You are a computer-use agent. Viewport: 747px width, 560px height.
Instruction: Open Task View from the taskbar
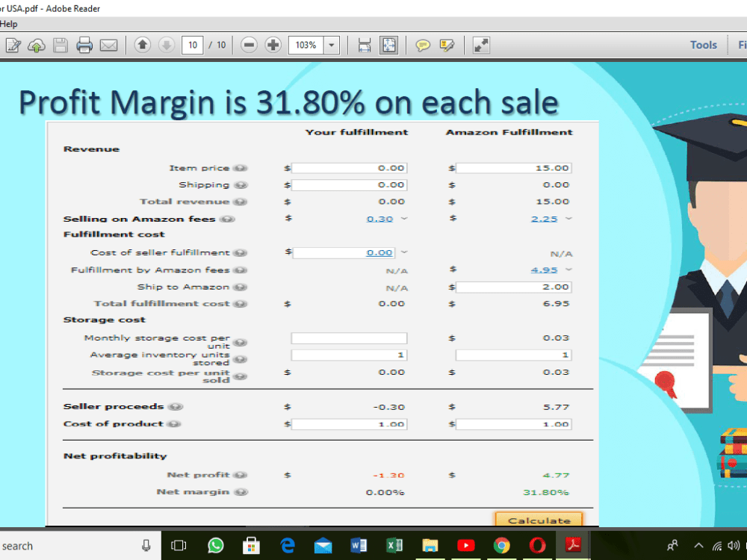(x=179, y=546)
